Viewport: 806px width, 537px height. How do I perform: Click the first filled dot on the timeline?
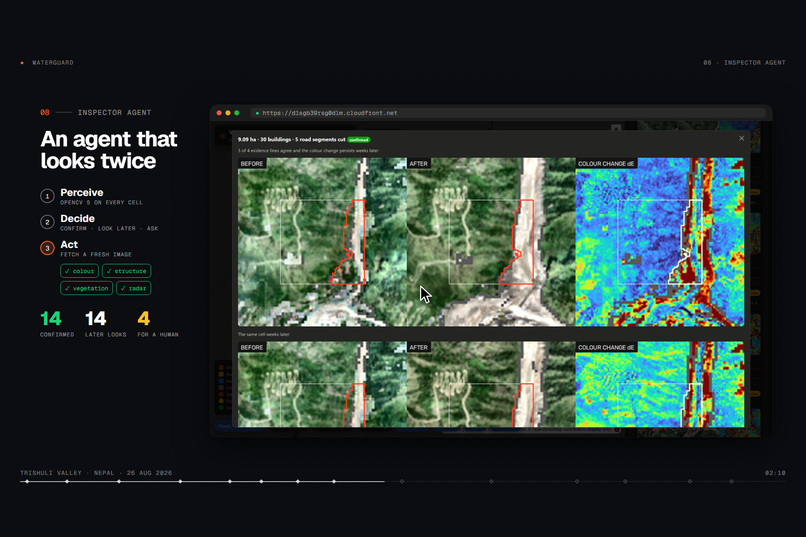tap(27, 482)
